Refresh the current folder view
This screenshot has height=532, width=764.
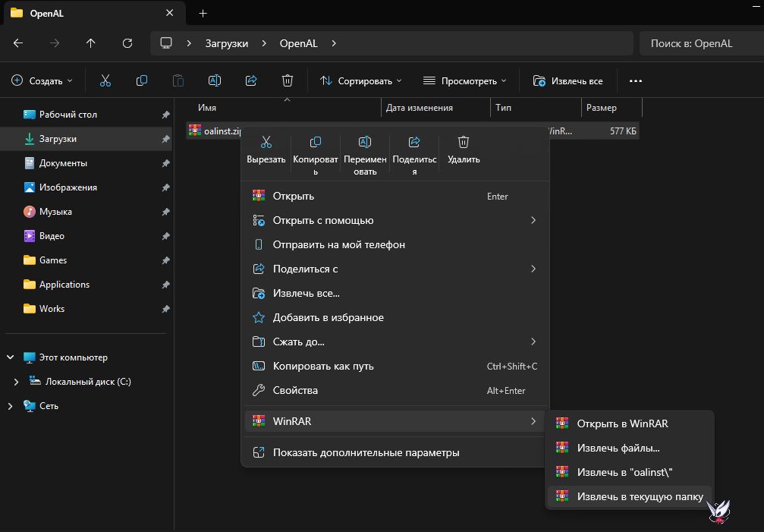click(x=127, y=43)
